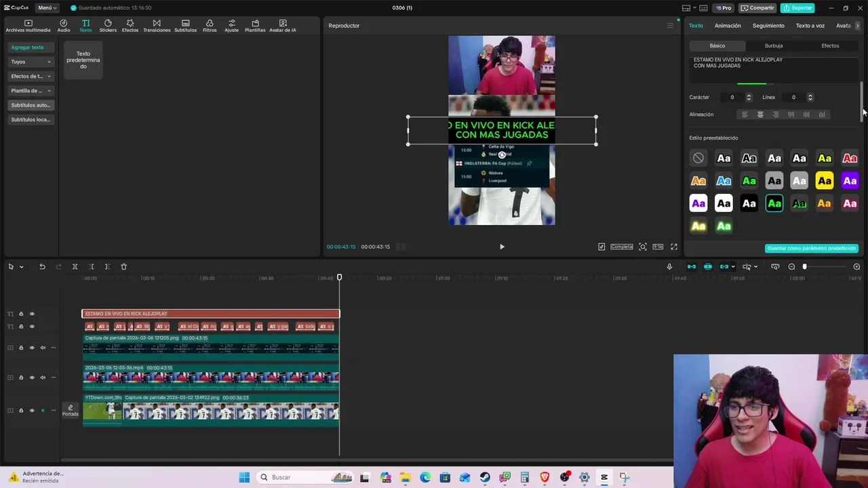
Task: Show more inspector tabs arrow
Action: tap(857, 26)
